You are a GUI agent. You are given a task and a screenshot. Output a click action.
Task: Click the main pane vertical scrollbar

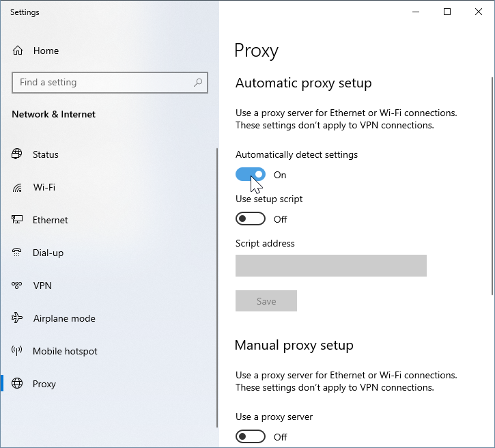(492, 186)
